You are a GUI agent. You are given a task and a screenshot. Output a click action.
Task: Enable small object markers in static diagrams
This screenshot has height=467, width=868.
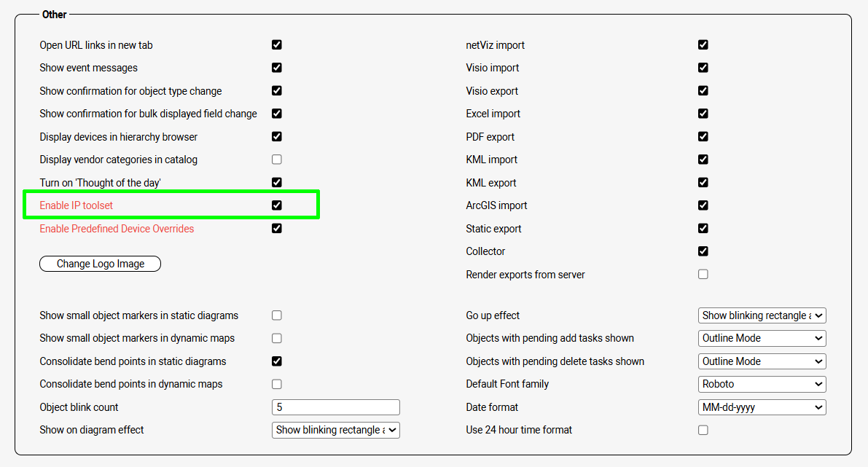(277, 315)
